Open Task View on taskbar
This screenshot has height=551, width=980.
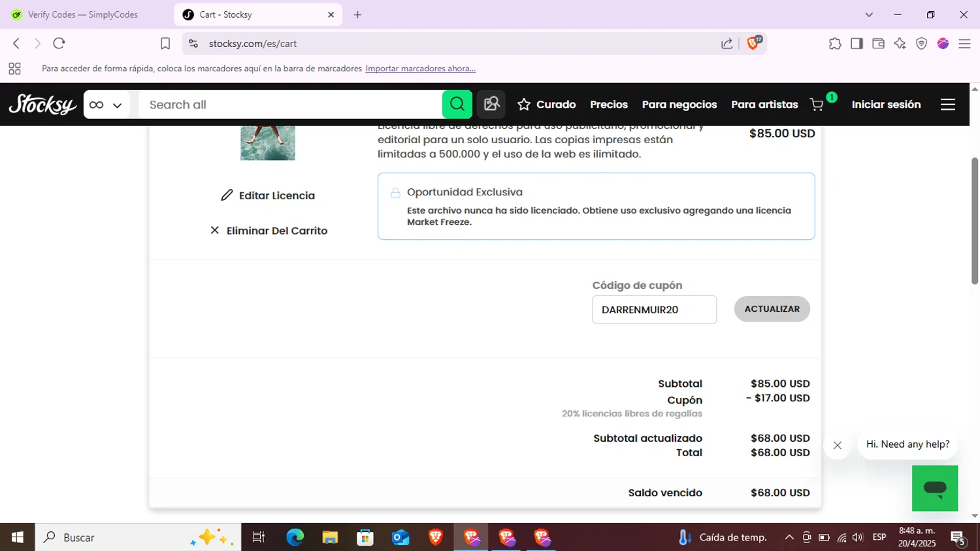click(x=259, y=537)
